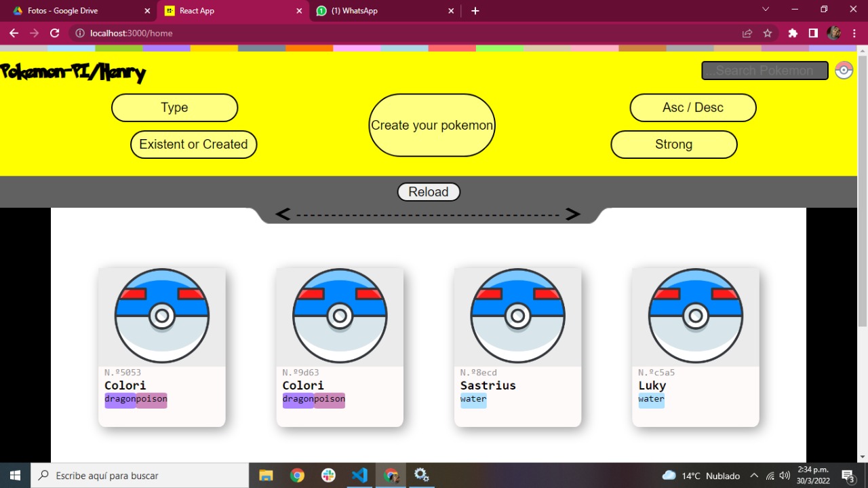Click Create your pokemon button
This screenshot has width=868, height=488.
[432, 126]
